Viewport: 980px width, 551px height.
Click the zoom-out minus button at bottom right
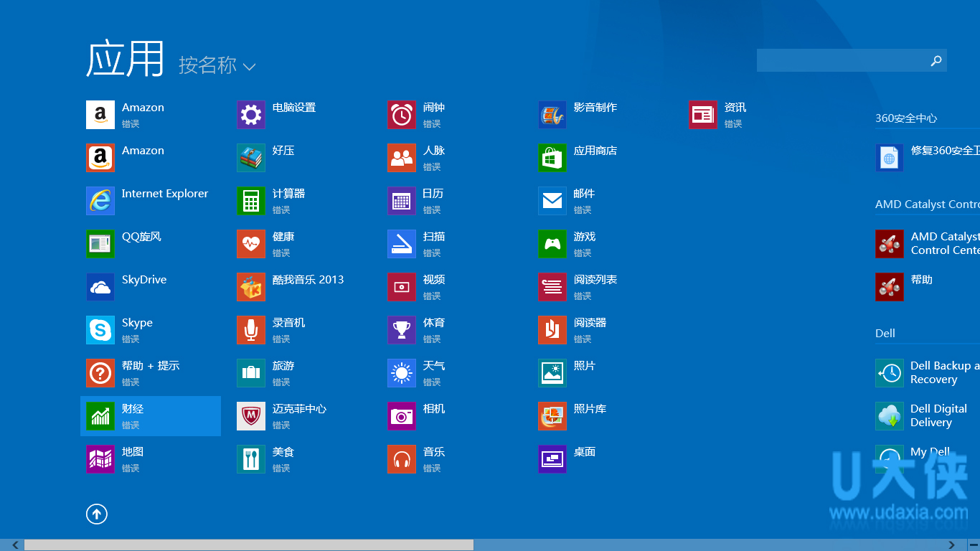973,545
